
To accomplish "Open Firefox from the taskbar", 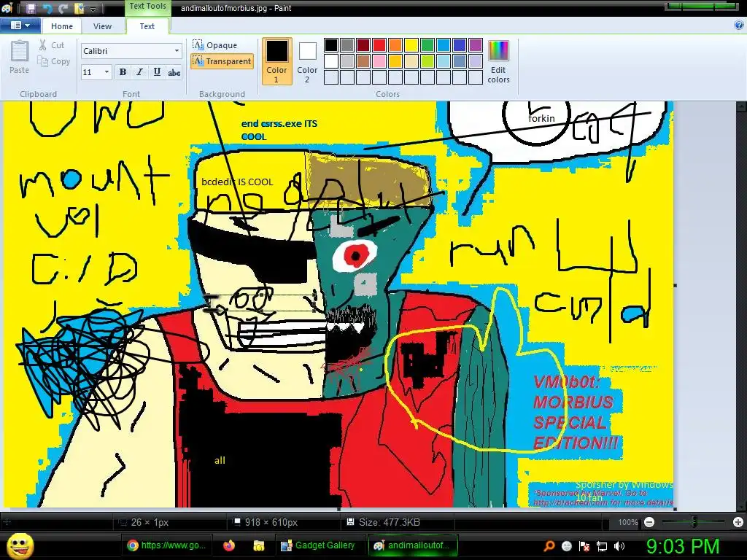I will click(229, 545).
